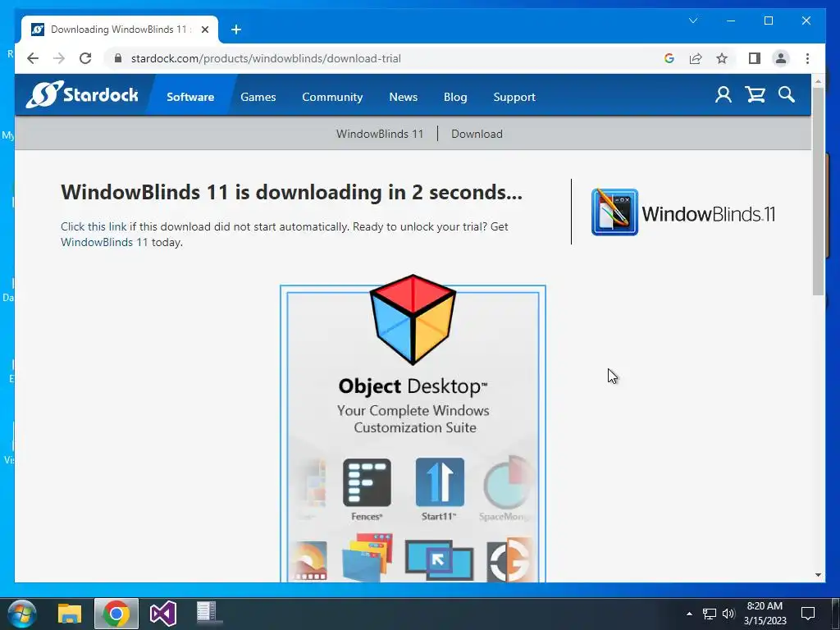
Task: Open File Explorer from the taskbar
Action: click(x=70, y=614)
